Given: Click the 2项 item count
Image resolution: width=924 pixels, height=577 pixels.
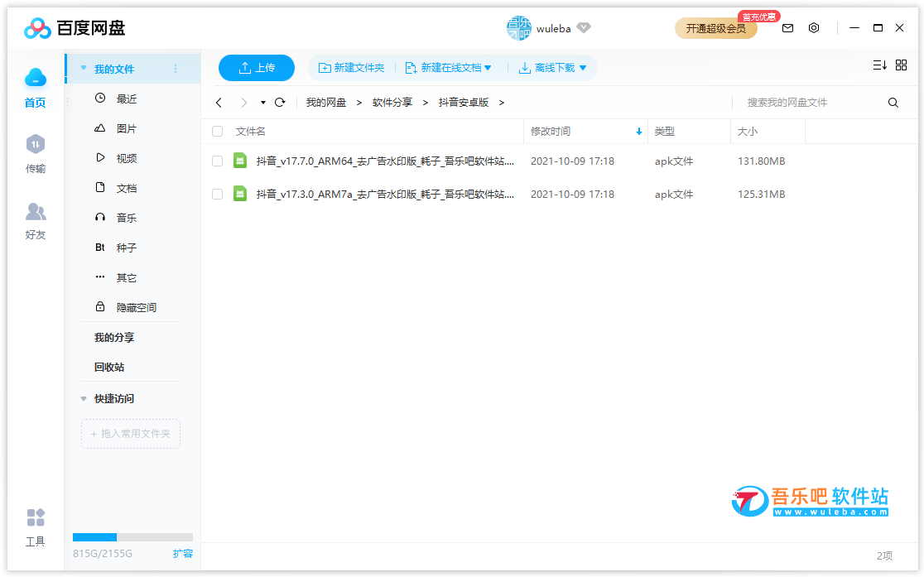Looking at the screenshot, I should point(884,555).
